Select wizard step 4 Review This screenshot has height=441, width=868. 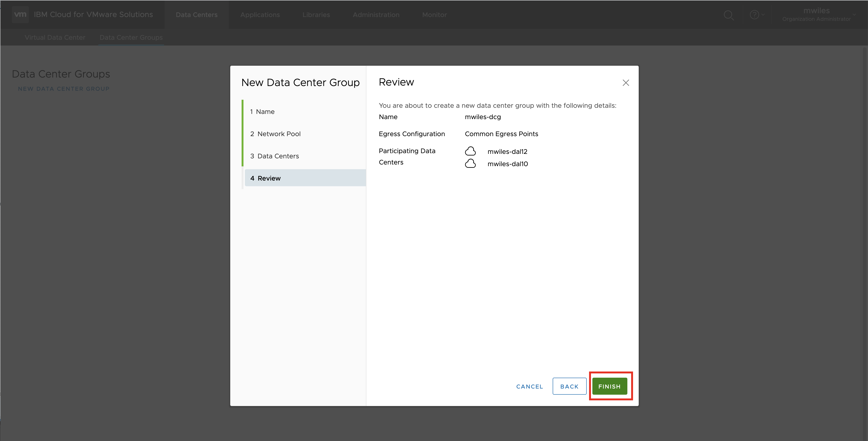pos(269,178)
